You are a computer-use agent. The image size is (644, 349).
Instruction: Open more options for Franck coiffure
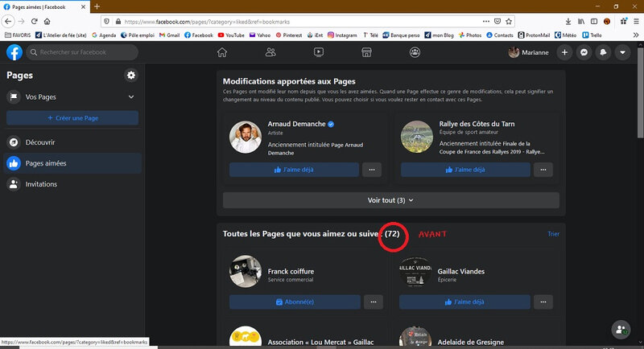374,302
